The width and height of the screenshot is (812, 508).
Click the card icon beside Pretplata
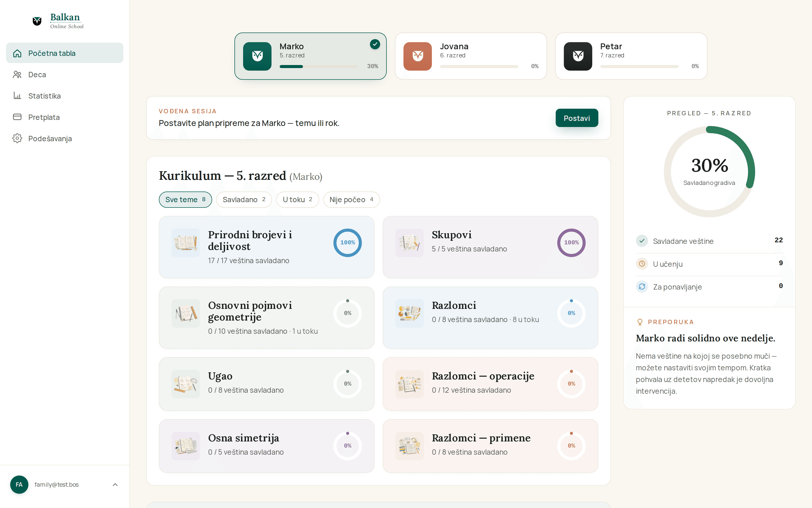tap(17, 117)
